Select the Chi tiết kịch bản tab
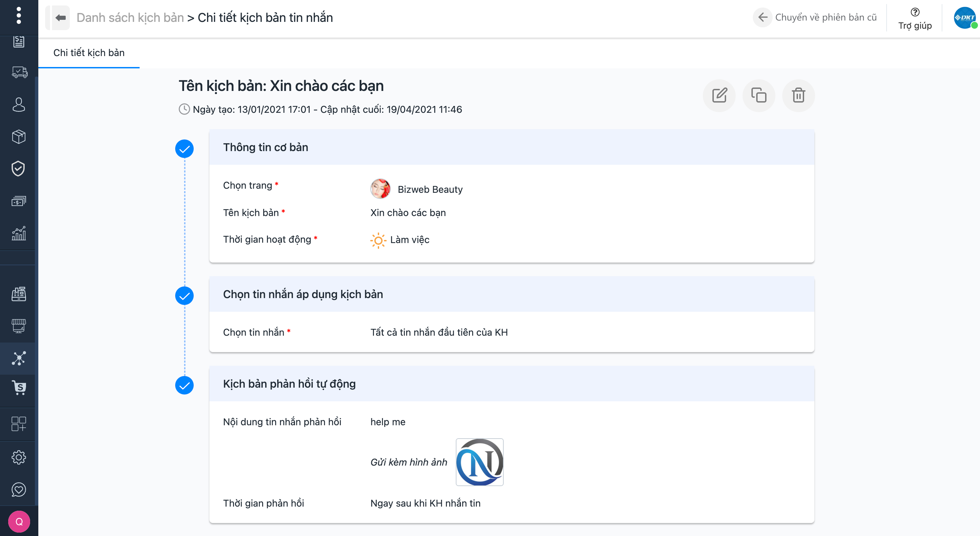 89,53
